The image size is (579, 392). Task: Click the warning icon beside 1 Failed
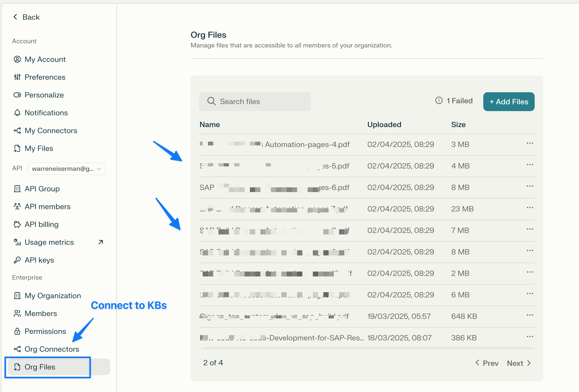439,100
